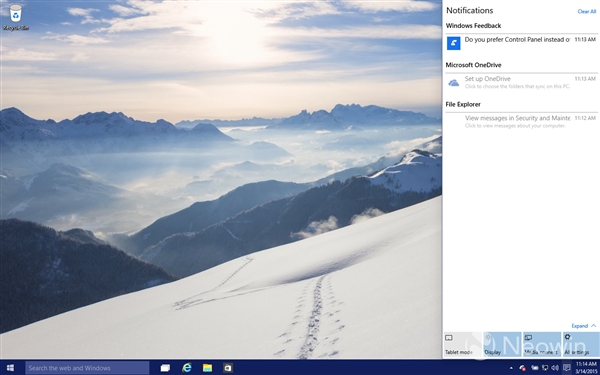Show hidden system tray icons
Screen dimensions: 600x375
(512, 368)
